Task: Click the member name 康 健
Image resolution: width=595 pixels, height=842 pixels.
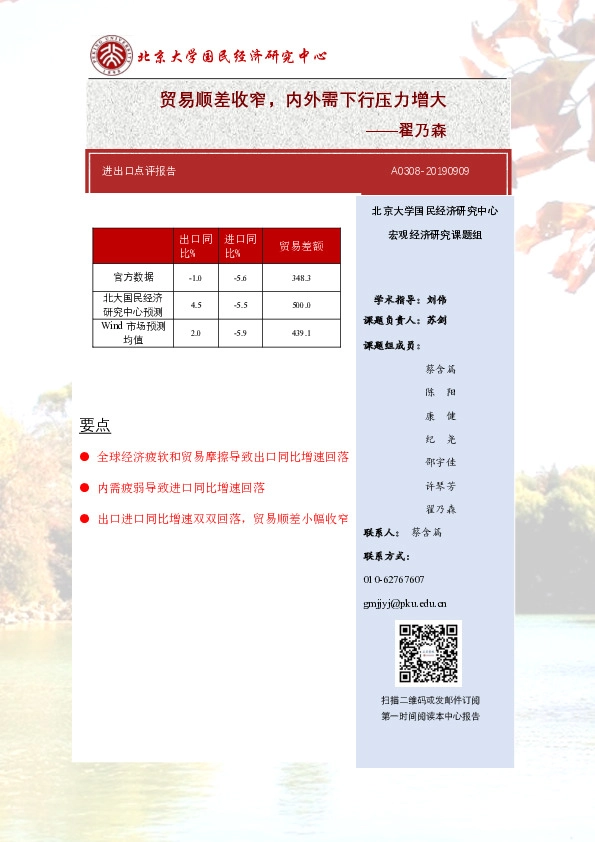Action: click(x=441, y=416)
